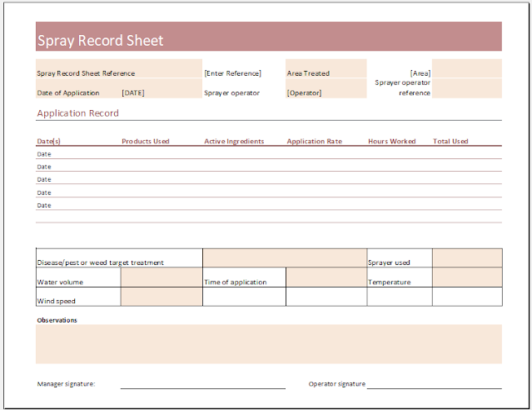This screenshot has width=532, height=410.
Task: Click the shaded field next to Wind speed
Action: 162,297
